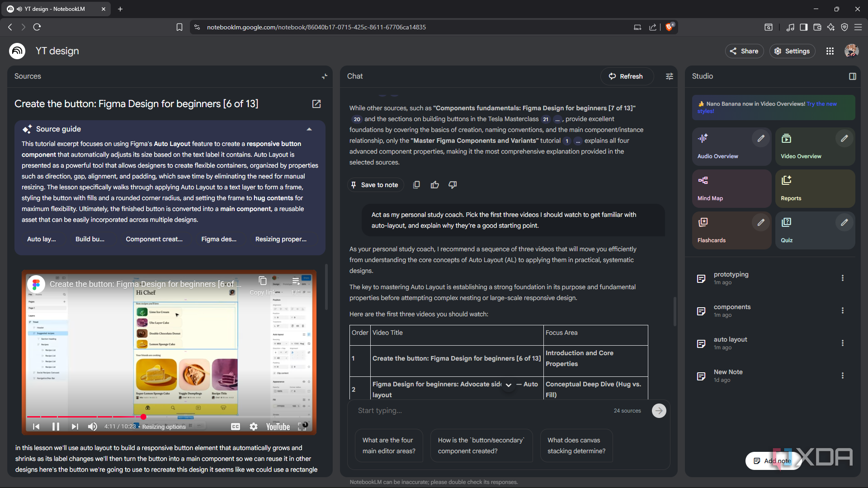Select the 'Auto lay...' topic chip
The width and height of the screenshot is (868, 488).
tap(42, 239)
